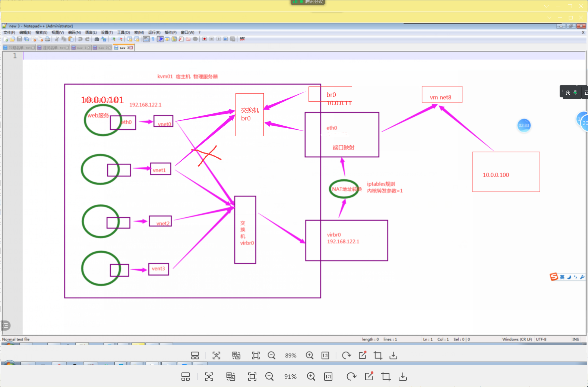Click download icon in the 91% toolbar

[x=403, y=377]
